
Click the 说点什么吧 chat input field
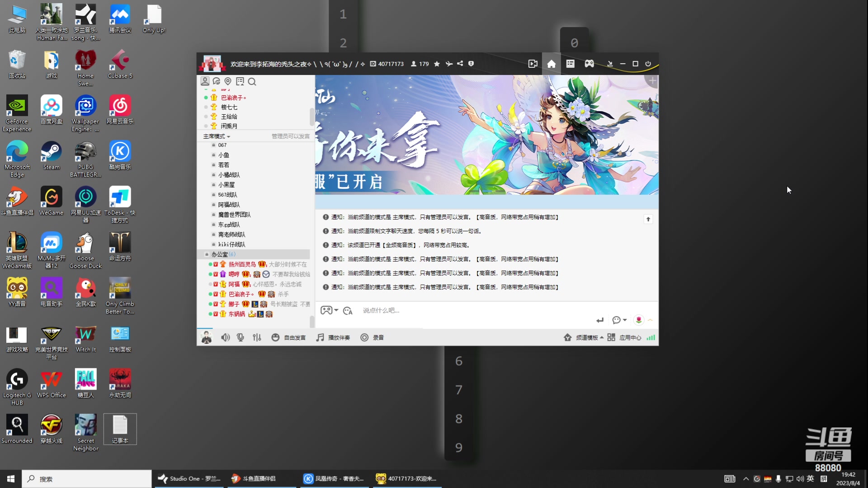(407, 310)
